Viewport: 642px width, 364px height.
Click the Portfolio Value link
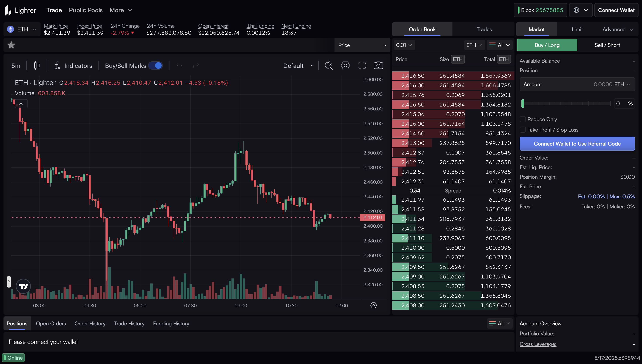click(x=537, y=333)
